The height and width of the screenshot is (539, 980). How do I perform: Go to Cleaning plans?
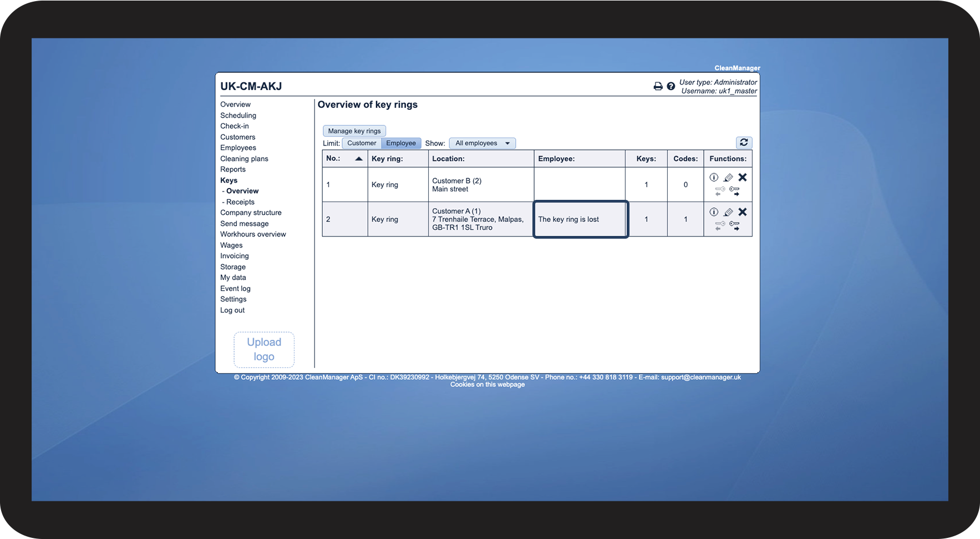coord(244,159)
